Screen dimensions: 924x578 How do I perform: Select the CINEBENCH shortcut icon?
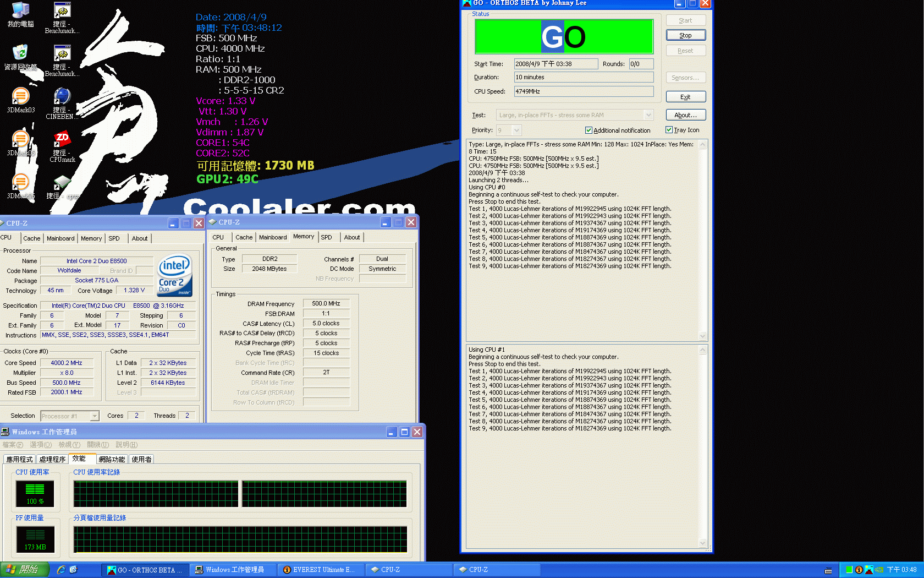point(62,103)
